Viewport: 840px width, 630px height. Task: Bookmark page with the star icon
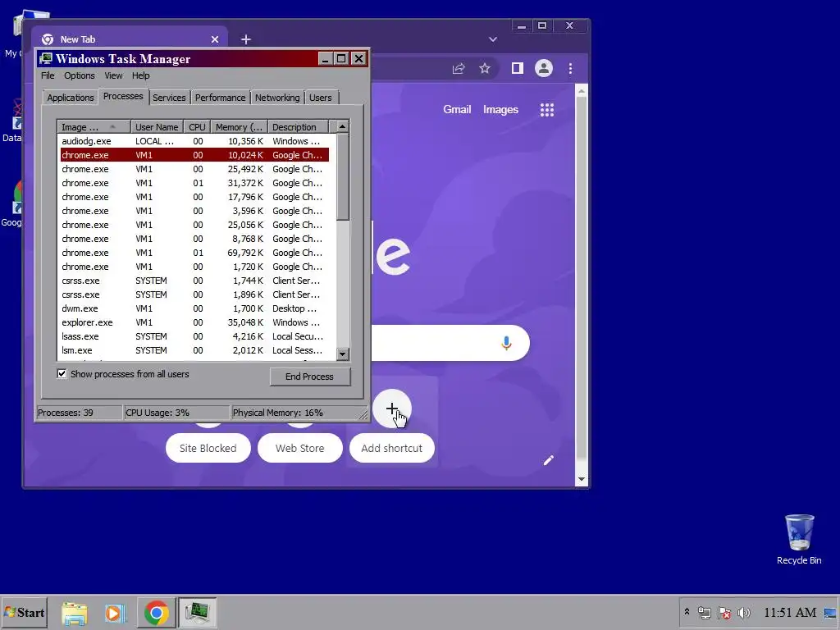point(485,69)
